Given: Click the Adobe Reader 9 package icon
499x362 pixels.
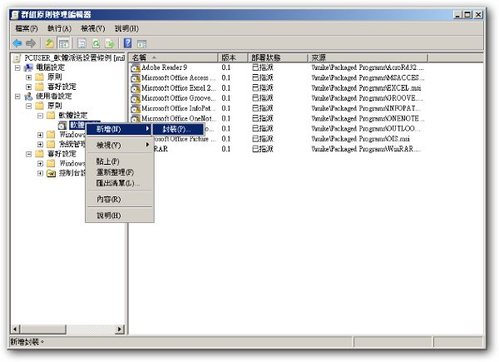Looking at the screenshot, I should [135, 68].
